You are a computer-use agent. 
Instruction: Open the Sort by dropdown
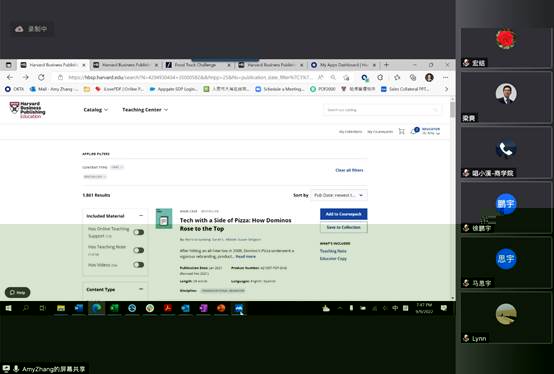(339, 195)
